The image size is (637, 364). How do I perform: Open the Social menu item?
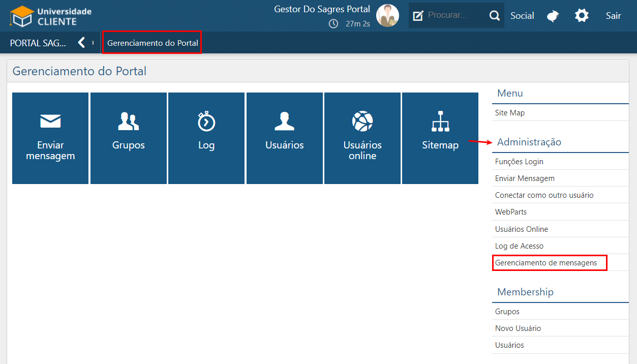tap(522, 16)
